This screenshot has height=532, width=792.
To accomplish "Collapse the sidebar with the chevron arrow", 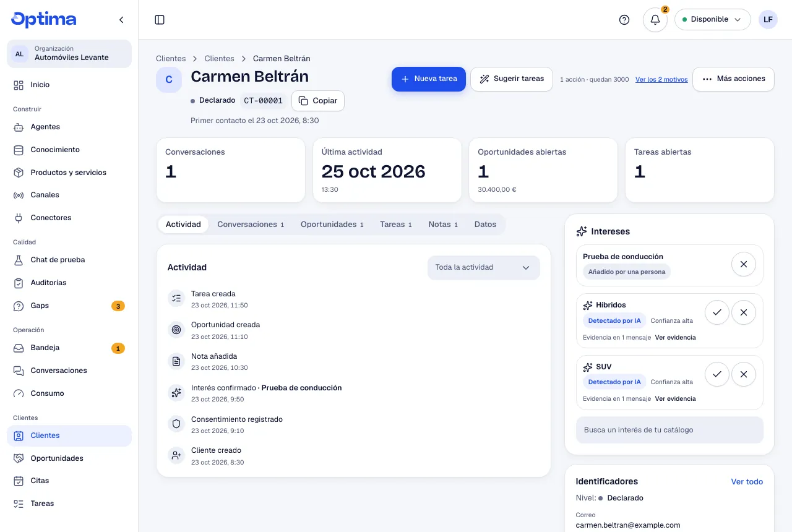I will [121, 20].
